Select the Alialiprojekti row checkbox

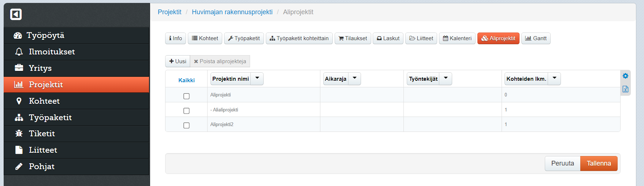pos(186,111)
